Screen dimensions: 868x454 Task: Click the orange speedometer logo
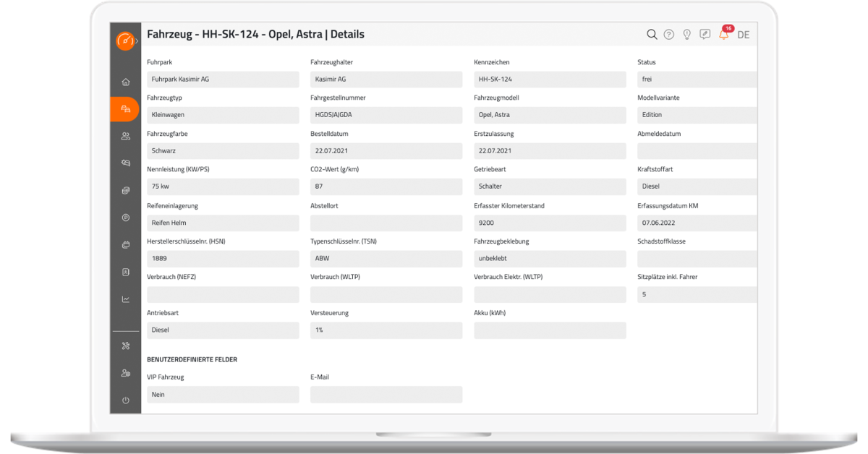tap(124, 41)
